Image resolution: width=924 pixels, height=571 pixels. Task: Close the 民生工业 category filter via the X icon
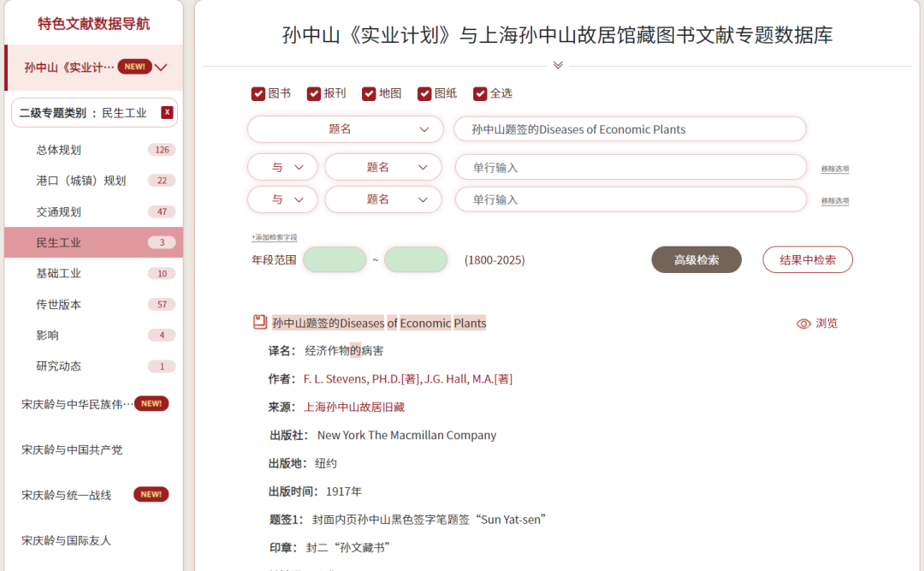(x=168, y=112)
